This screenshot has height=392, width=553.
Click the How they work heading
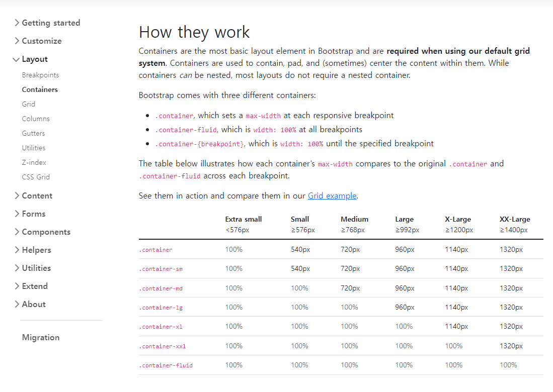tap(194, 32)
